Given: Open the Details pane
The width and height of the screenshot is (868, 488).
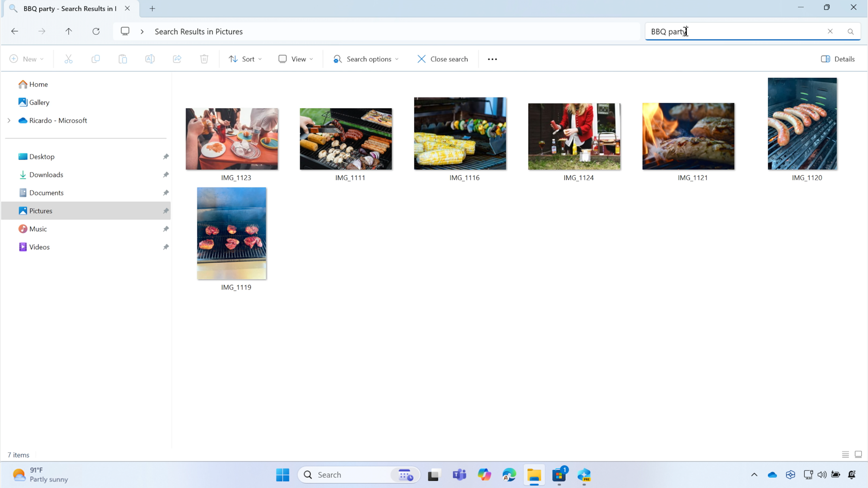Looking at the screenshot, I should coord(838,59).
